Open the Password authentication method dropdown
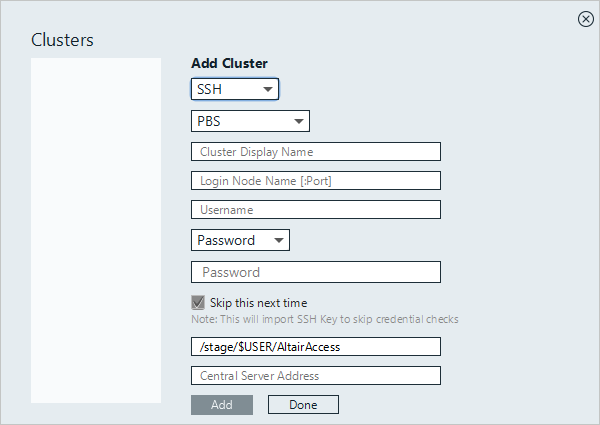 [240, 240]
